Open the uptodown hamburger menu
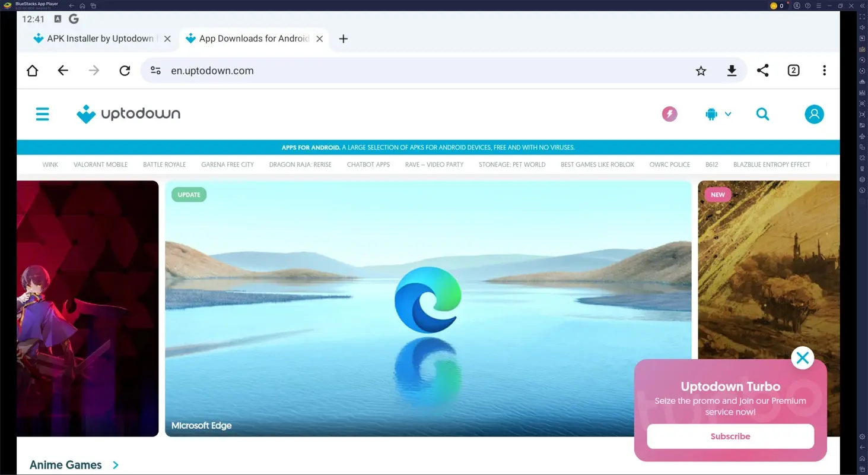 click(x=42, y=113)
